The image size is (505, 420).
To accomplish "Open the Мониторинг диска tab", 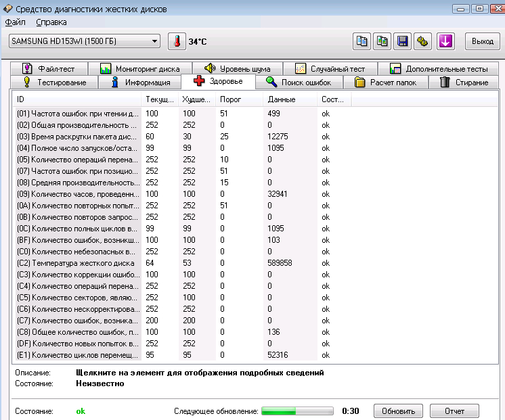I will coord(140,69).
